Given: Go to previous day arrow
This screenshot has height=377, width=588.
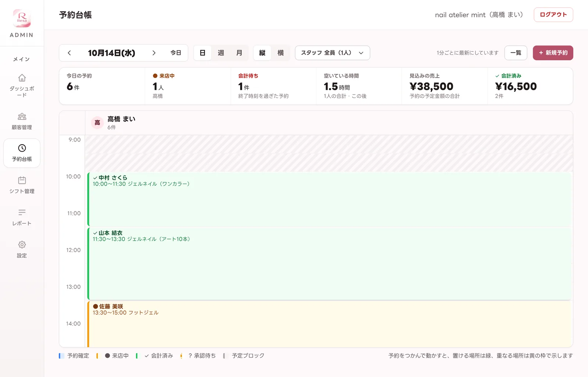Looking at the screenshot, I should pyautogui.click(x=69, y=53).
